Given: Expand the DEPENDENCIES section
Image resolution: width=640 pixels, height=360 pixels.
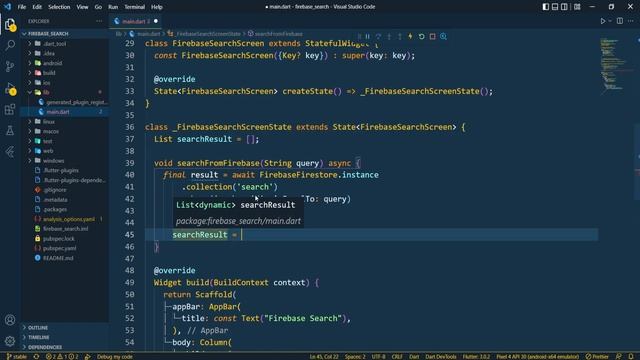Looking at the screenshot, I should 65,347.
